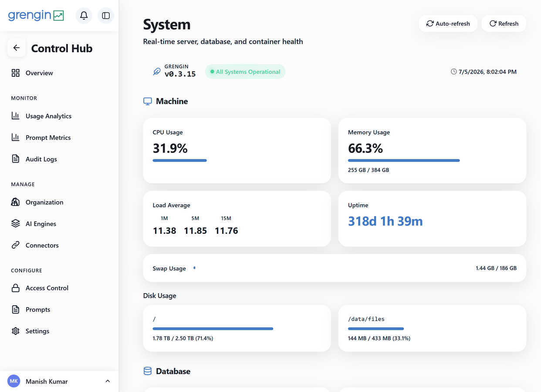Toggle the sidebar panel icon
541x392 pixels.
106,16
